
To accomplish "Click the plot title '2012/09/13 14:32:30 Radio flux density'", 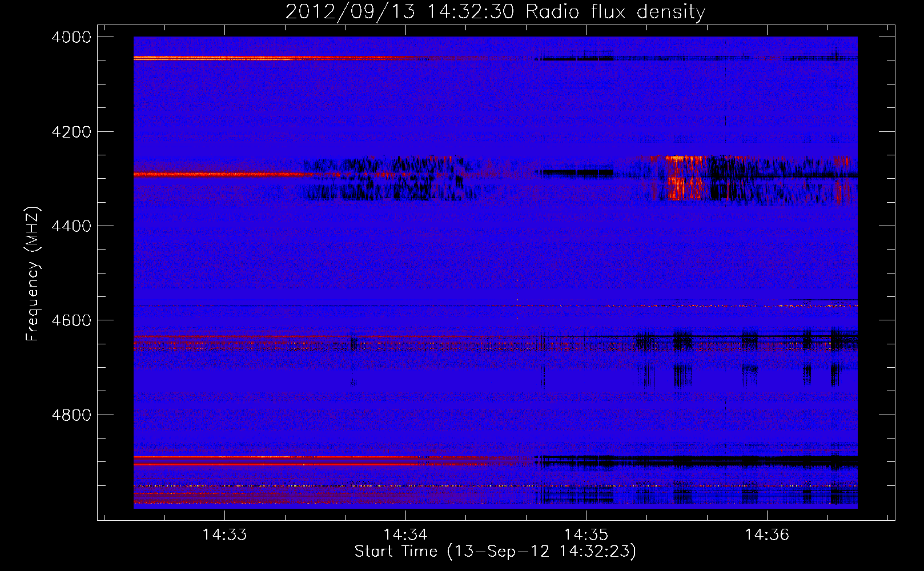I will pyautogui.click(x=496, y=11).
